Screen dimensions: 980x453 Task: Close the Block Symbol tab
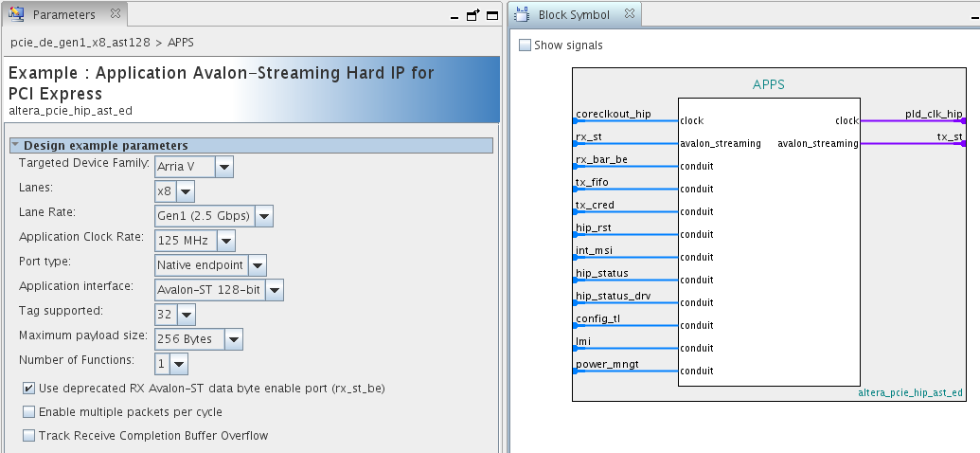coord(630,13)
